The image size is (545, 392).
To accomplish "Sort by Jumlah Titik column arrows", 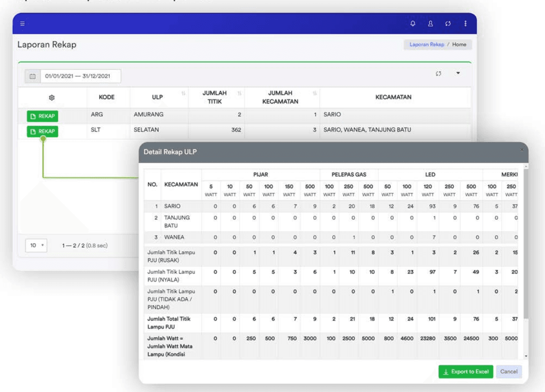I will [239, 93].
